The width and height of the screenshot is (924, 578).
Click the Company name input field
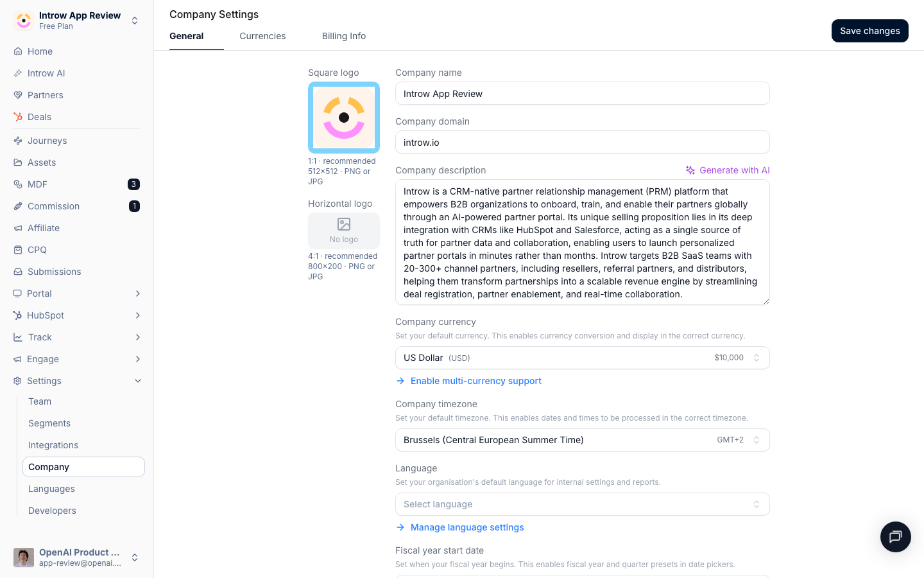pos(583,93)
